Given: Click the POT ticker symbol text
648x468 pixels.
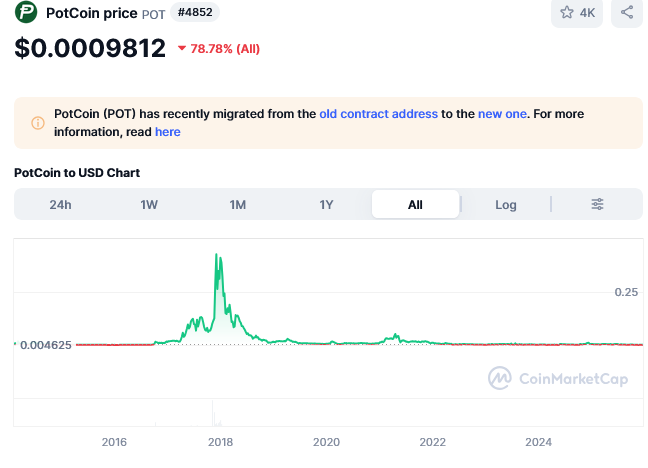Looking at the screenshot, I should 153,14.
